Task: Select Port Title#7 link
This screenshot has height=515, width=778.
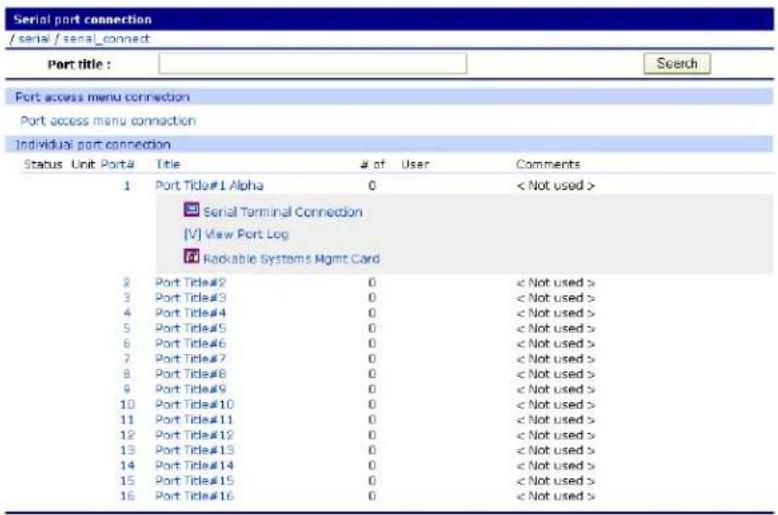Action: click(191, 359)
